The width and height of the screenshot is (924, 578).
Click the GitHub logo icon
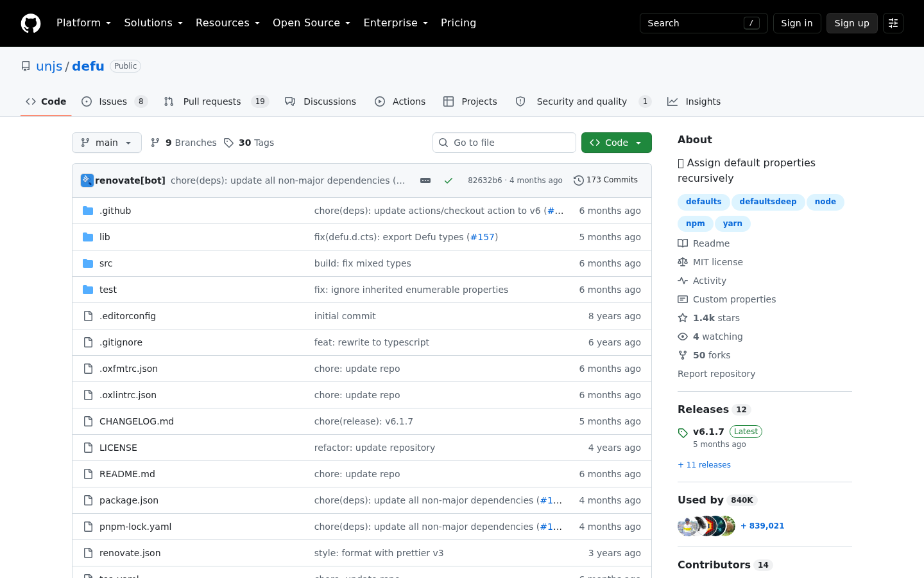click(x=31, y=23)
